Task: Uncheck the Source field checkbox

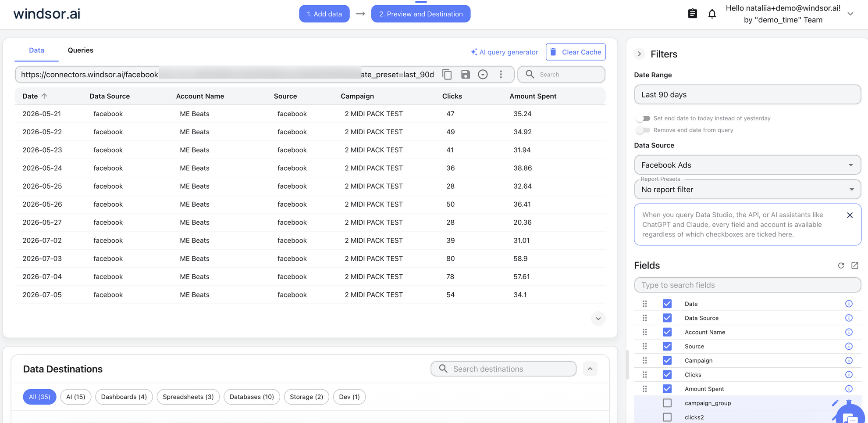Action: 667,346
